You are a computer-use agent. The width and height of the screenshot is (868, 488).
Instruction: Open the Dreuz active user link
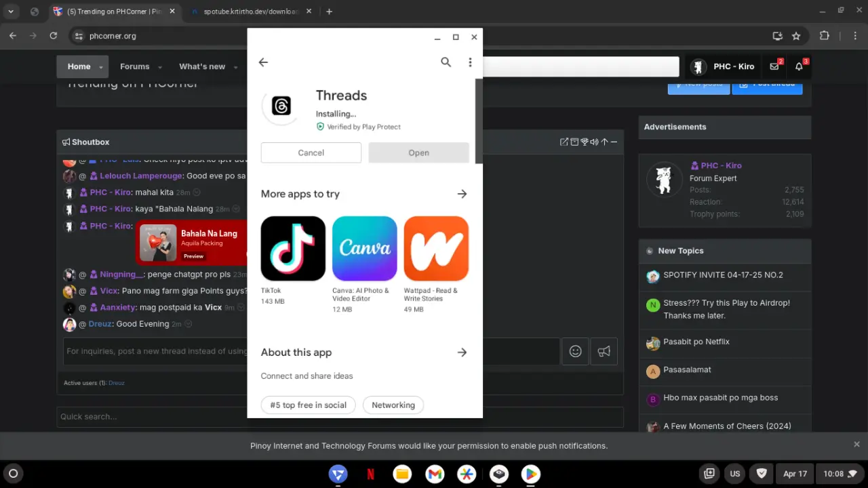pos(117,383)
